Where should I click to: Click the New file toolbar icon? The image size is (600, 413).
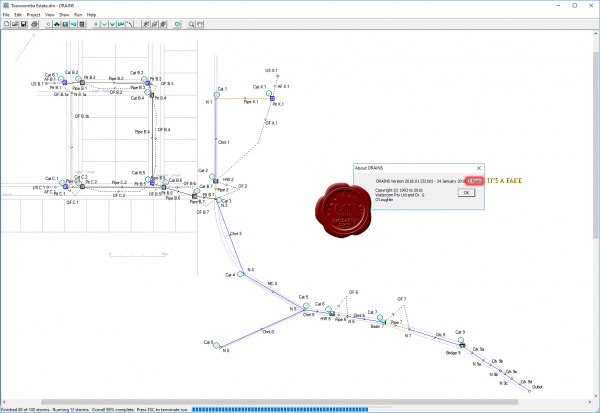6,24
